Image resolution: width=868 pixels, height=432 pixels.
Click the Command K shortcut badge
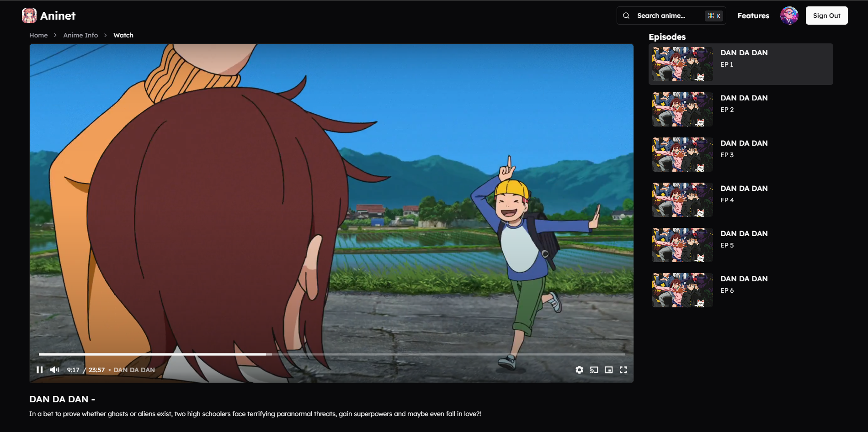tap(714, 16)
